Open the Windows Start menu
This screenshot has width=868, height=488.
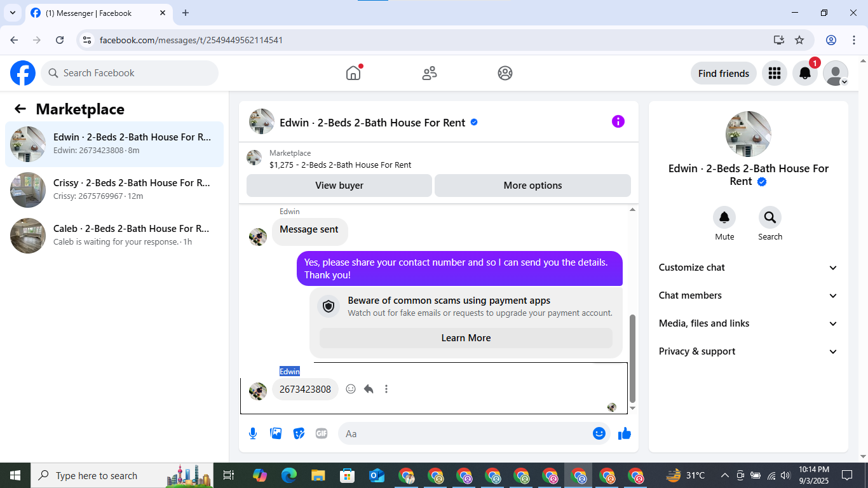[15, 475]
